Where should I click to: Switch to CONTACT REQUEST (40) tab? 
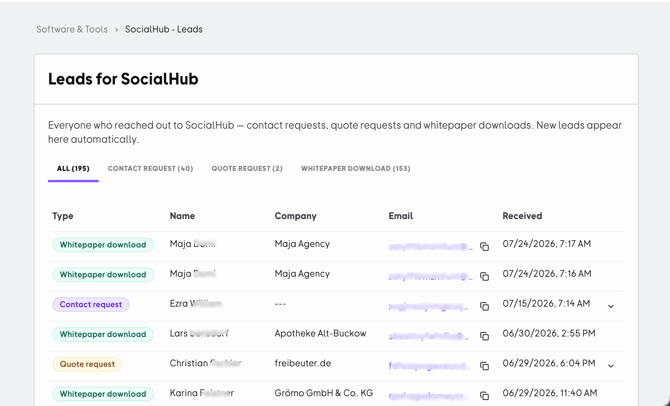point(150,168)
